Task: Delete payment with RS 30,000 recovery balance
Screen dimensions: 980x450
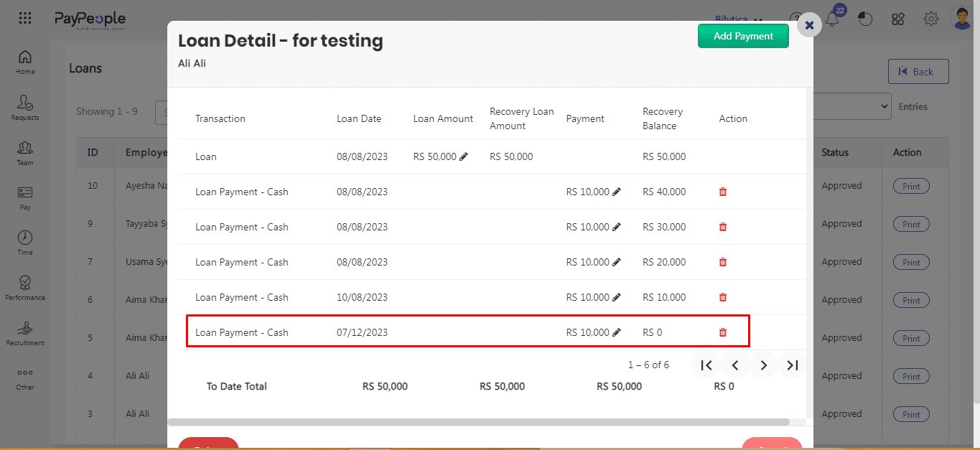Action: (x=723, y=227)
